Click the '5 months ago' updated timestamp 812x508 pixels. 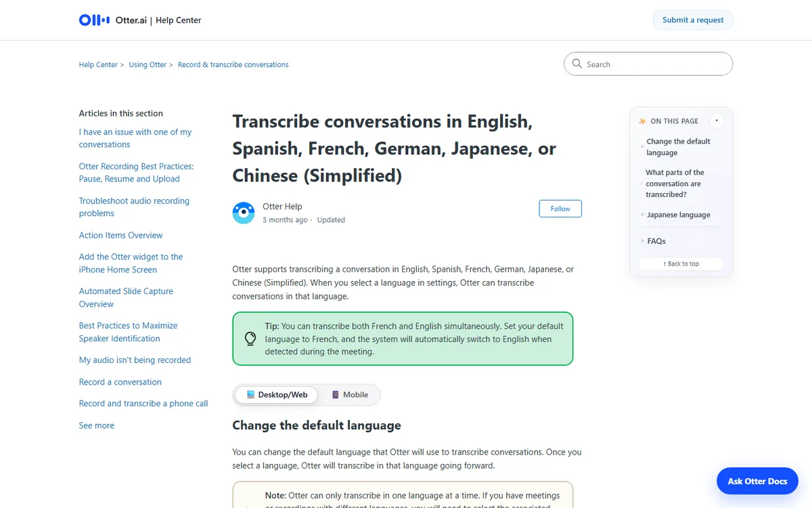point(285,220)
